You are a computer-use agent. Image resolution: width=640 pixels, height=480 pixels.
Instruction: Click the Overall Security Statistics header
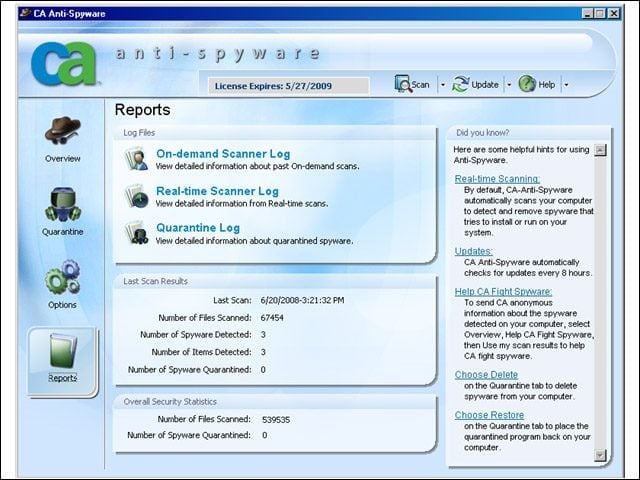click(170, 402)
